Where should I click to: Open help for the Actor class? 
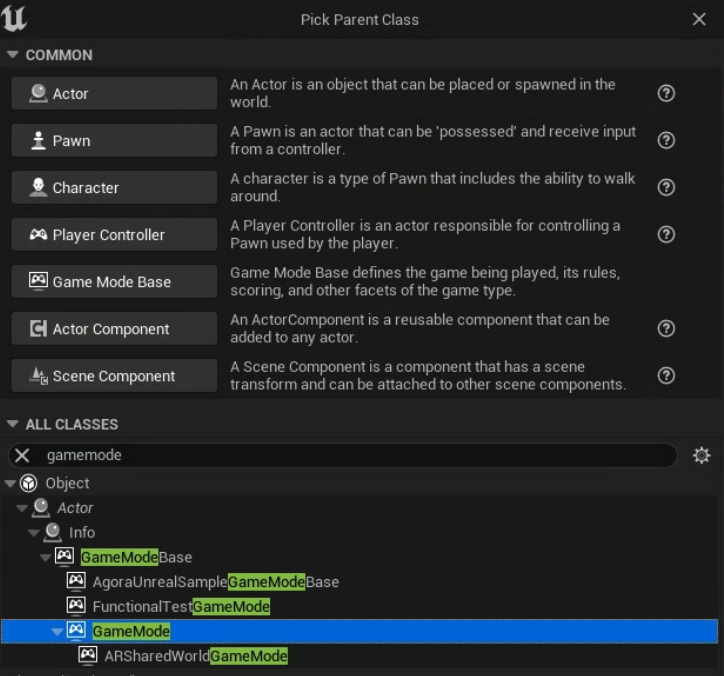coord(666,93)
